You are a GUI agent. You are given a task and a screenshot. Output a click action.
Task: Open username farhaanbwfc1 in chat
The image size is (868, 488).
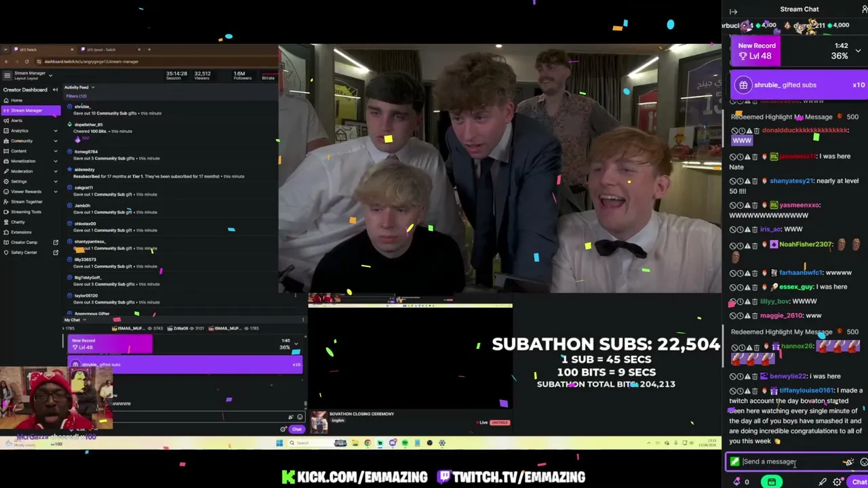(800, 272)
